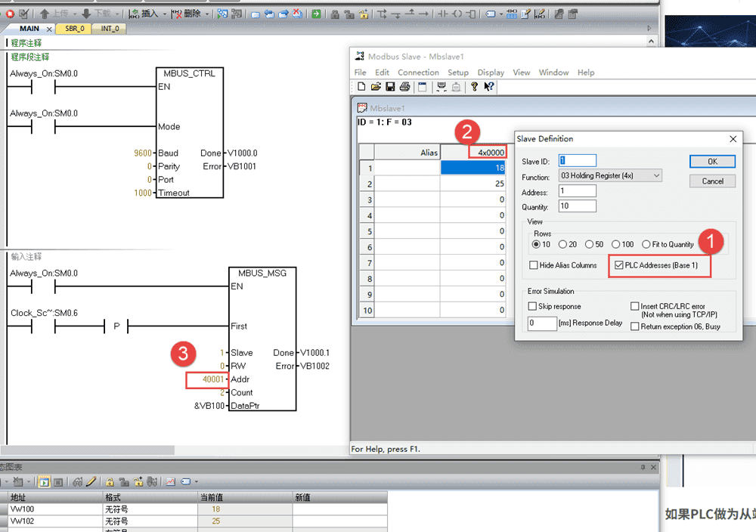756x532 pixels.
Task: Click the Save disk icon in Modbus Slave
Action: point(390,87)
